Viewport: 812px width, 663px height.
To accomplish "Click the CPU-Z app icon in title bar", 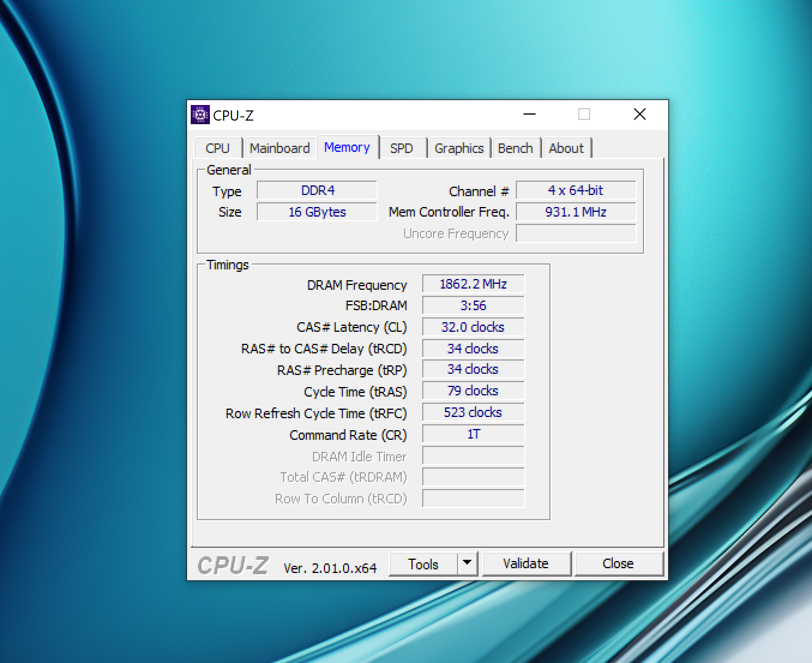I will pyautogui.click(x=200, y=115).
